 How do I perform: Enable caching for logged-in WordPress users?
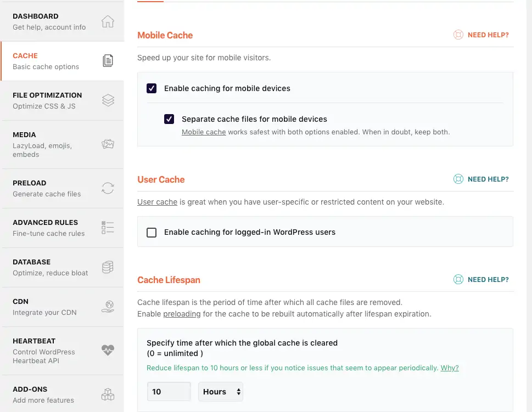point(152,232)
